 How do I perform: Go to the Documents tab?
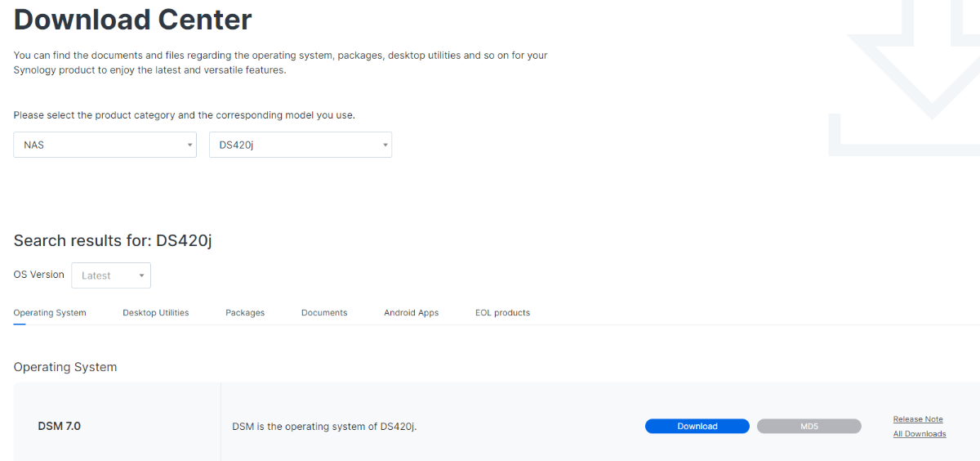(x=324, y=312)
